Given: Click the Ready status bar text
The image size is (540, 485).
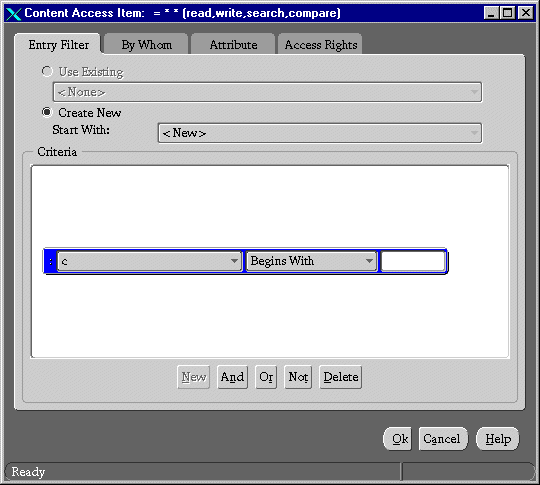Looking at the screenshot, I should (28, 472).
